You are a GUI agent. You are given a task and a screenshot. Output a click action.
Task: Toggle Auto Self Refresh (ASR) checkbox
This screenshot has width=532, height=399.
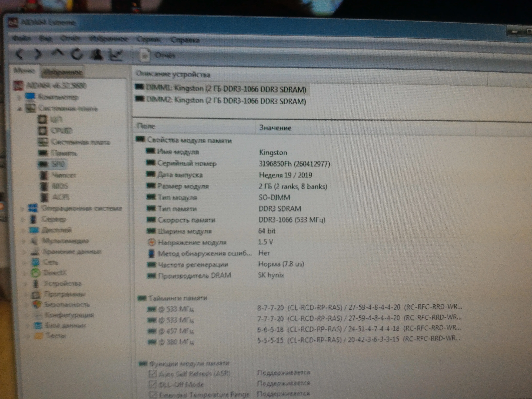(153, 374)
